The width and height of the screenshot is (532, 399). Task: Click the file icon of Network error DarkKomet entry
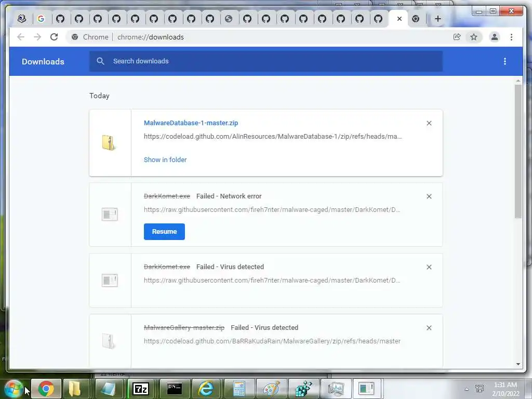pos(109,215)
